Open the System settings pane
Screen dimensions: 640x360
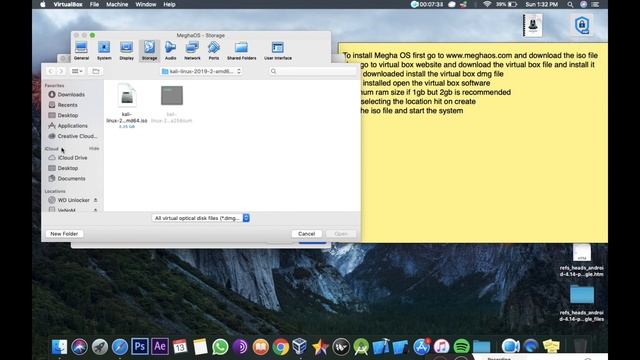point(104,51)
